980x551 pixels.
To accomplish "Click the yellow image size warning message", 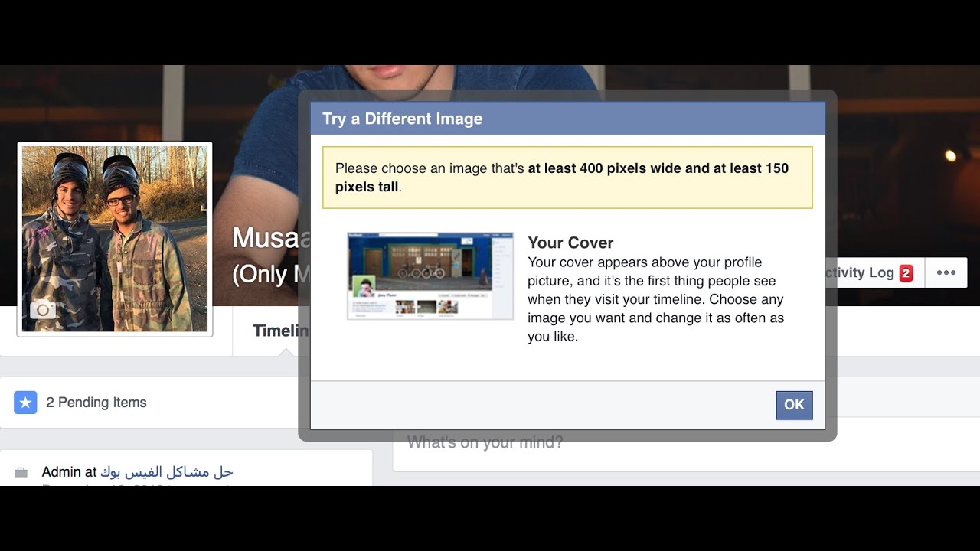I will (567, 178).
